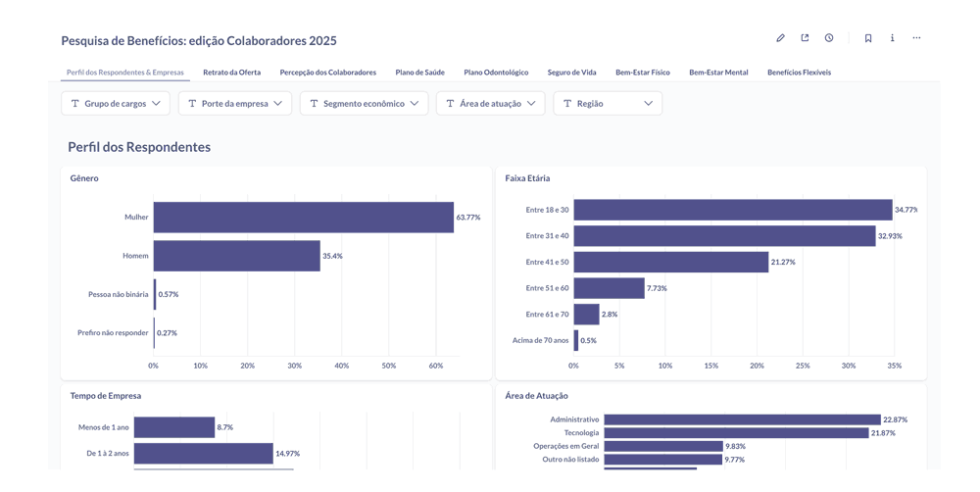Open the sharing icon in header
The width and height of the screenshot is (980, 492).
tap(805, 38)
